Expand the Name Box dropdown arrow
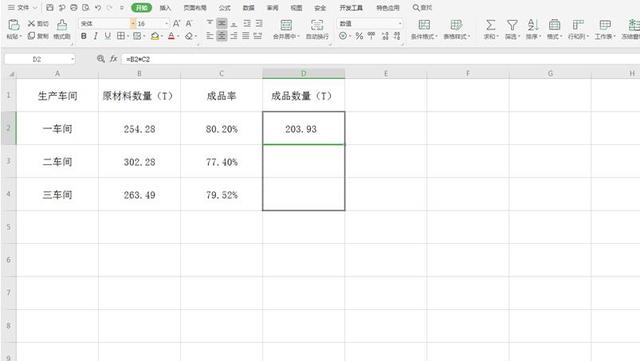 coord(72,59)
